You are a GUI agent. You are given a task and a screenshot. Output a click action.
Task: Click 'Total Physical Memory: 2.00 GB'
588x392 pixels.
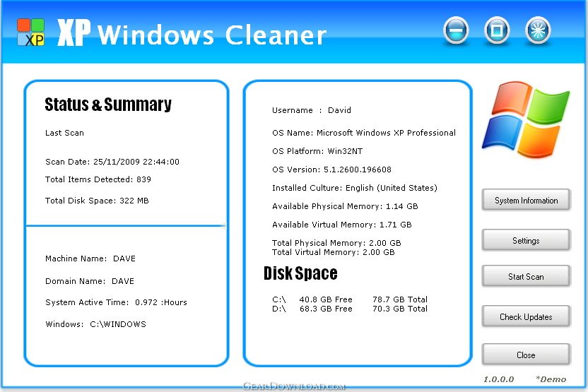tap(336, 243)
